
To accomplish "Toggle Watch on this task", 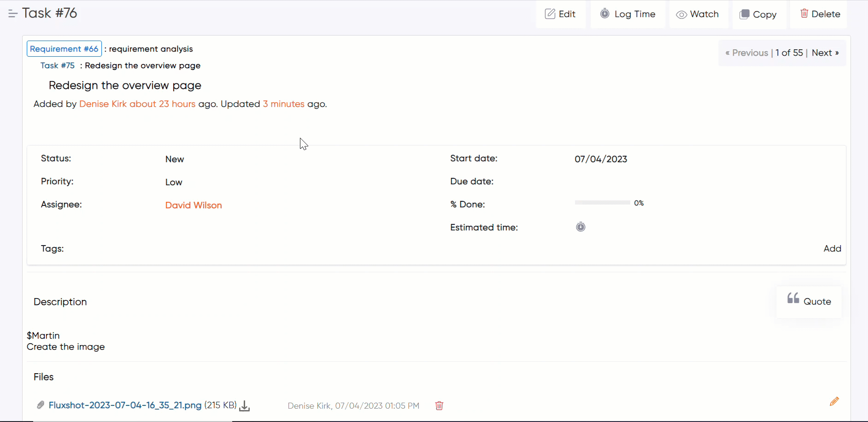I will [698, 14].
